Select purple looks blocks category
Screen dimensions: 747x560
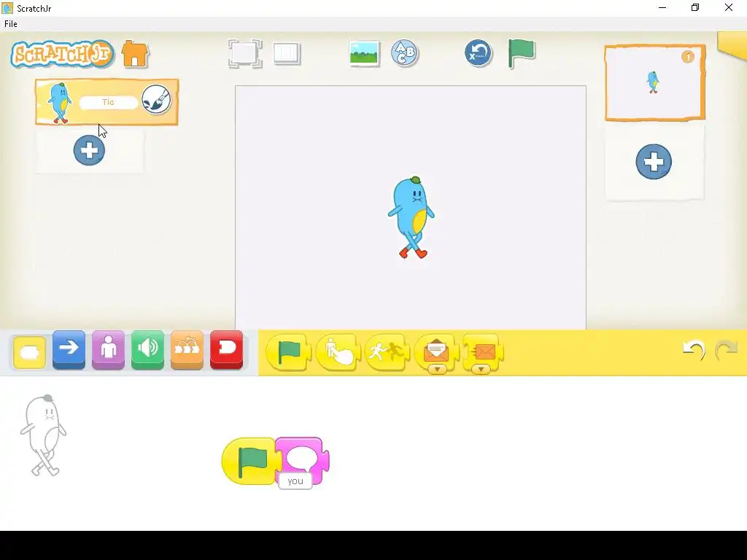(108, 350)
